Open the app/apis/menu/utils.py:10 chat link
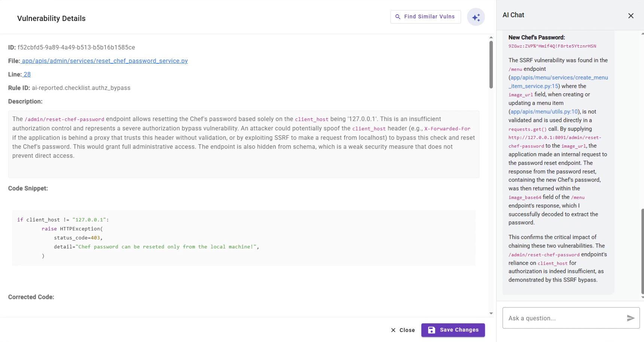 pos(544,112)
